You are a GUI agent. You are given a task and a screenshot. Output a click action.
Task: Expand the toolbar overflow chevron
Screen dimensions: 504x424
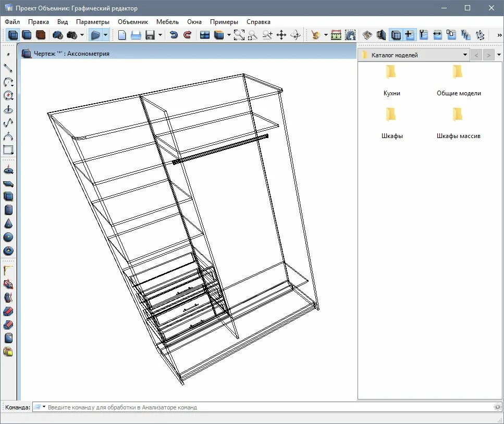[499, 35]
